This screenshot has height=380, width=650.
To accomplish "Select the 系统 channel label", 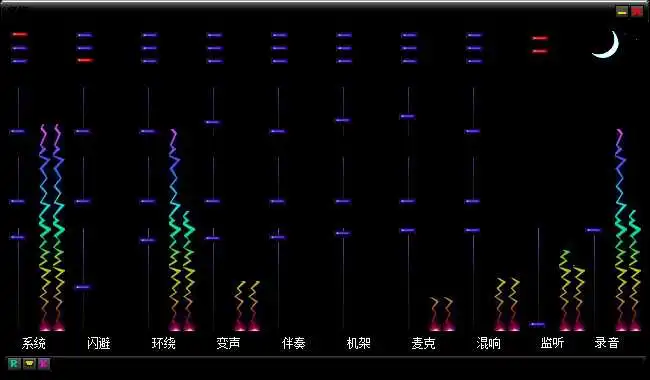I will tap(34, 343).
